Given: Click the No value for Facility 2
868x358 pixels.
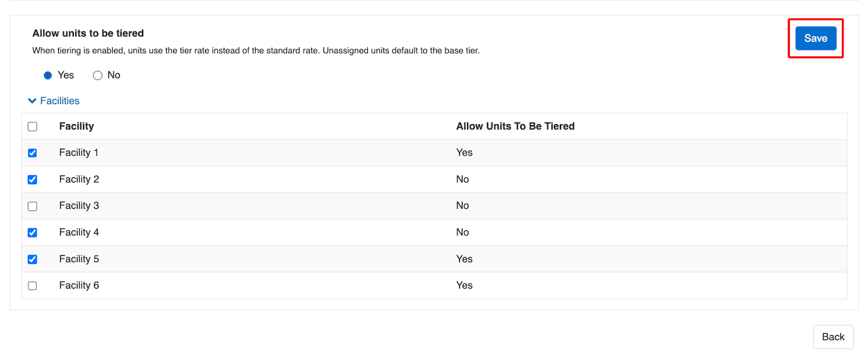Looking at the screenshot, I should point(462,180).
